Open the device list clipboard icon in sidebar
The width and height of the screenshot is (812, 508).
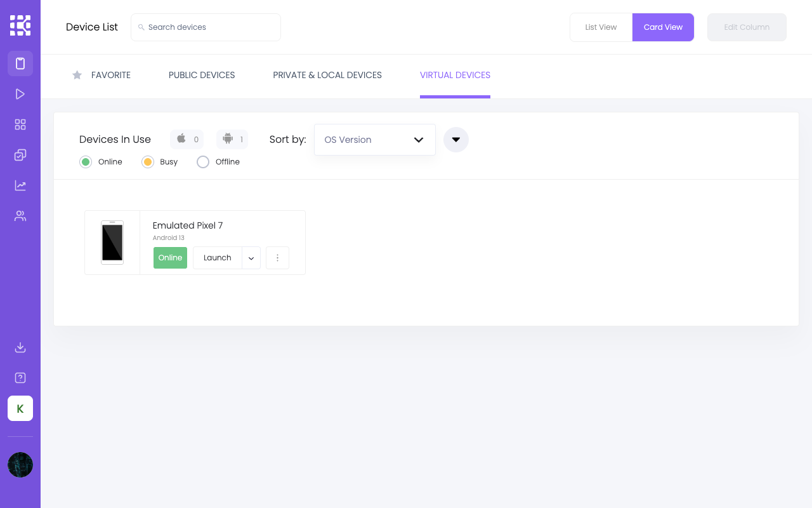point(20,63)
